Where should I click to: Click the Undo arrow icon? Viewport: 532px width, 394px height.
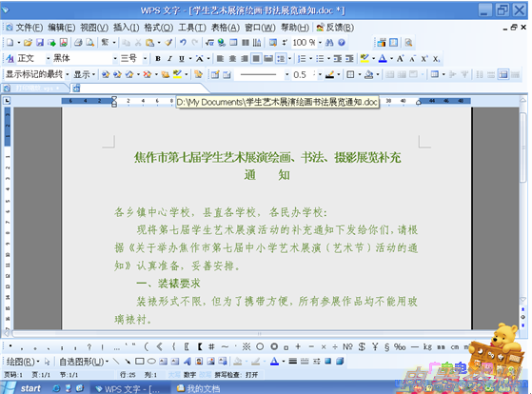pos(184,43)
